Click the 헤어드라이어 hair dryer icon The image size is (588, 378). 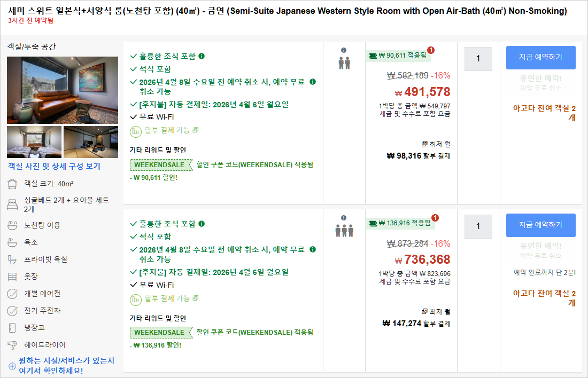coord(12,345)
